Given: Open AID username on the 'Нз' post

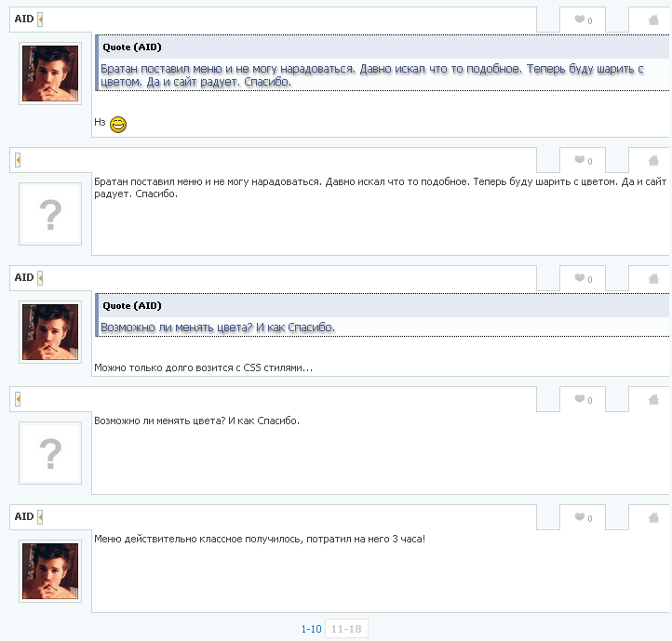Looking at the screenshot, I should click(24, 20).
